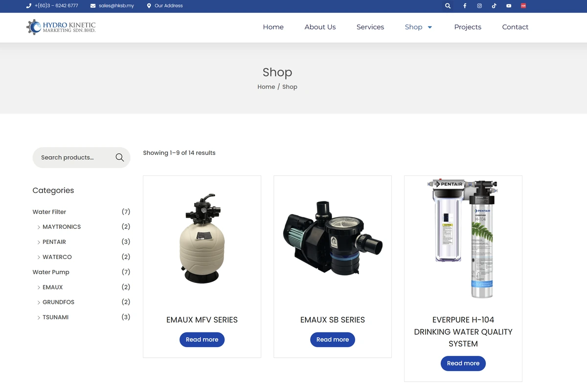The width and height of the screenshot is (587, 392).
Task: Expand the GRUNDFOS category chevron
Action: [39, 303]
